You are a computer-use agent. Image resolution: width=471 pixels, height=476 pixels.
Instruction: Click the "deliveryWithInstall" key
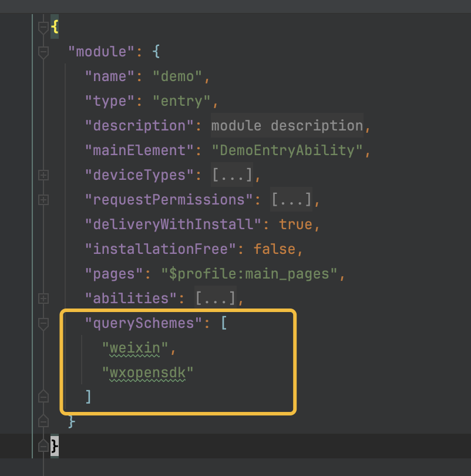click(173, 224)
